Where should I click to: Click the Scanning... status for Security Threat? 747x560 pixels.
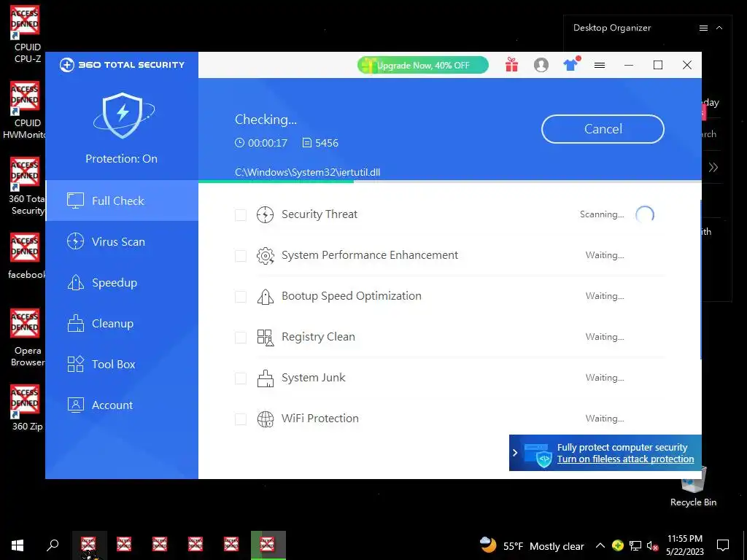coord(602,215)
